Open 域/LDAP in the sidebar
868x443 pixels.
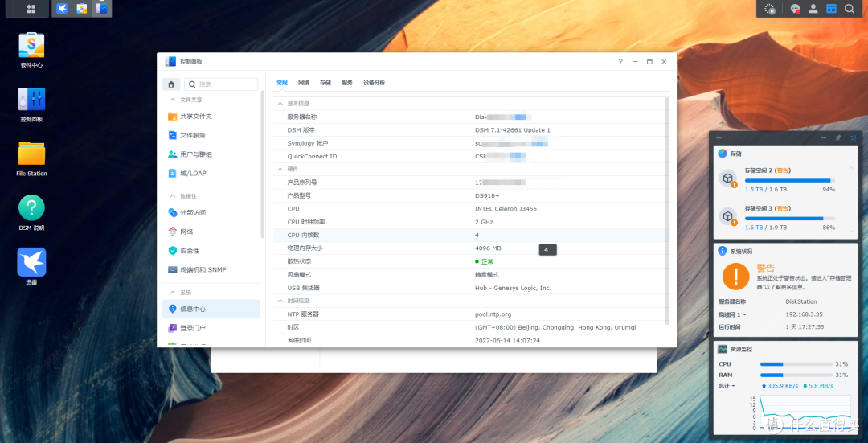(211, 174)
